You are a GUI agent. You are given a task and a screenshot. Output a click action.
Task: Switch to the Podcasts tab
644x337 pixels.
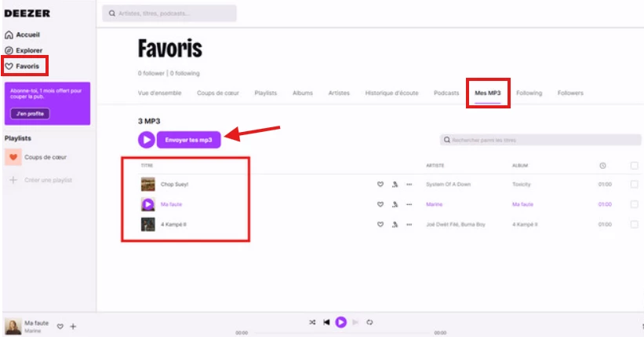(x=446, y=93)
